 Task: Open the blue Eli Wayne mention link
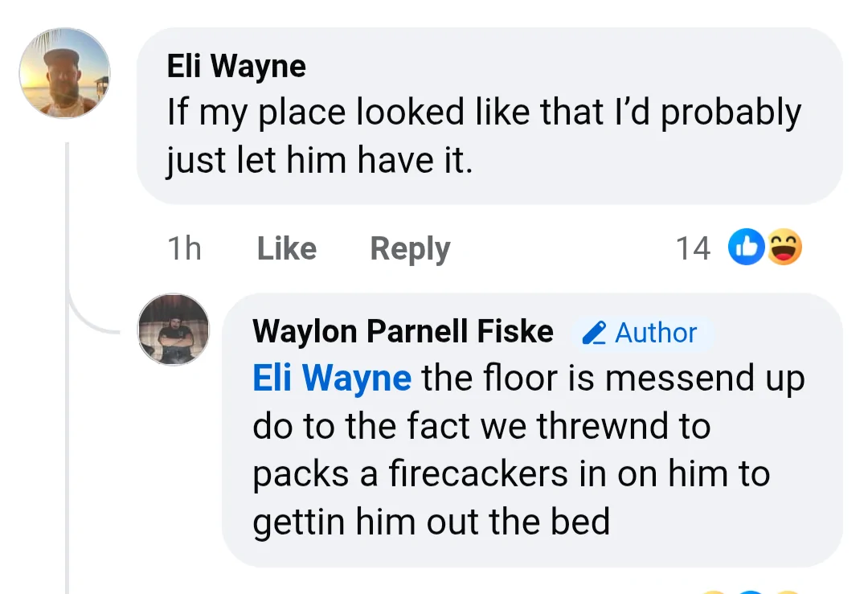pos(332,378)
